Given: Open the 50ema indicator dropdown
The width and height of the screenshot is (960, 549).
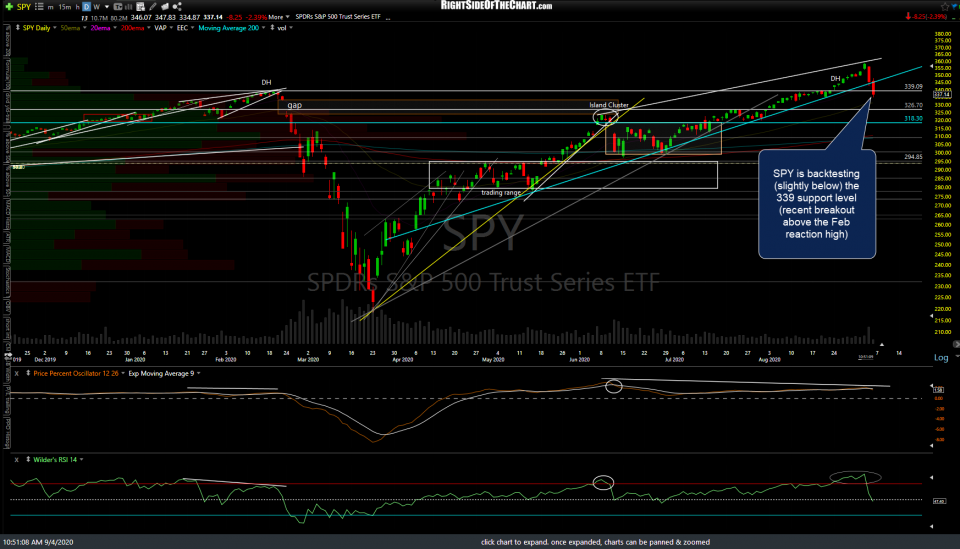Looking at the screenshot, I should (x=84, y=28).
